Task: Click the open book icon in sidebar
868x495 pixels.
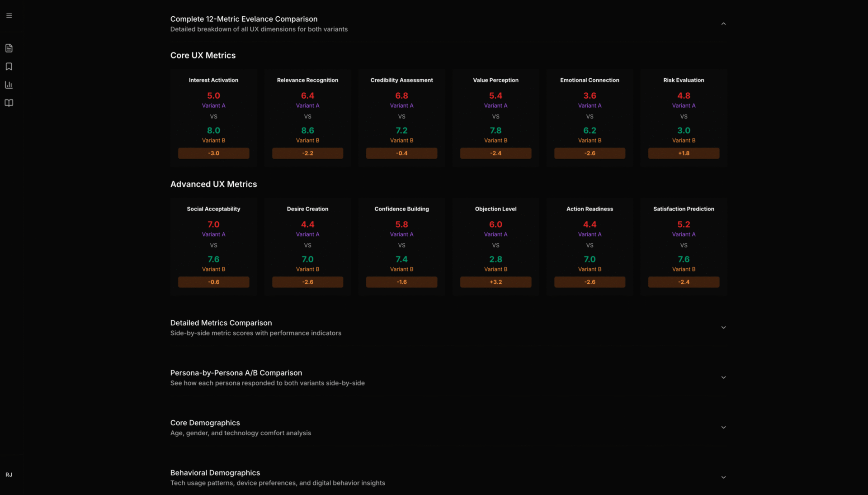Action: tap(9, 103)
